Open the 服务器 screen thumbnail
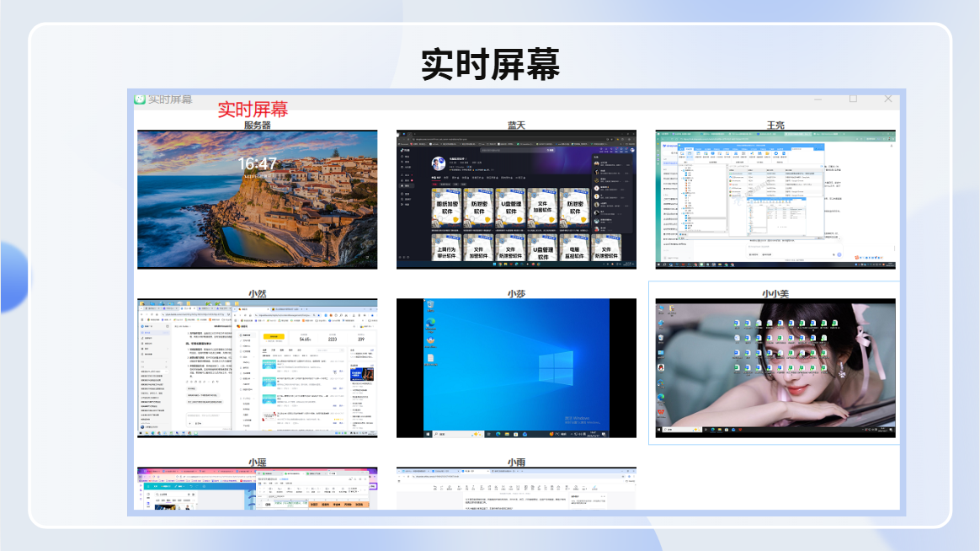 (257, 200)
